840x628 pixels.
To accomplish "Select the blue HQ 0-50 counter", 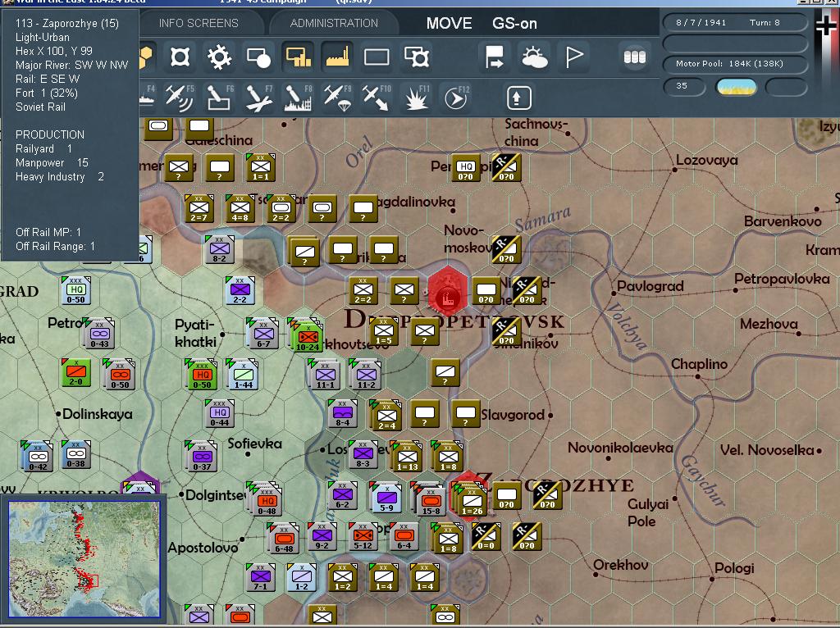I will (x=76, y=289).
